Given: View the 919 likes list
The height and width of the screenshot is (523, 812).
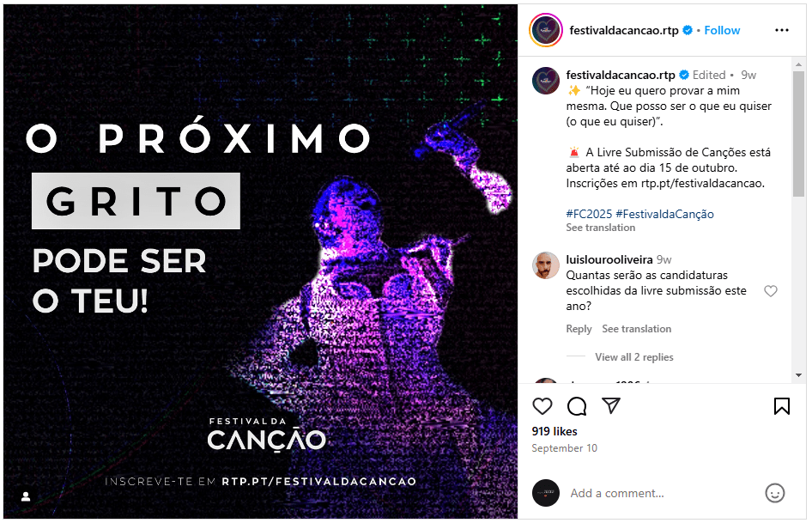Looking at the screenshot, I should click(554, 431).
